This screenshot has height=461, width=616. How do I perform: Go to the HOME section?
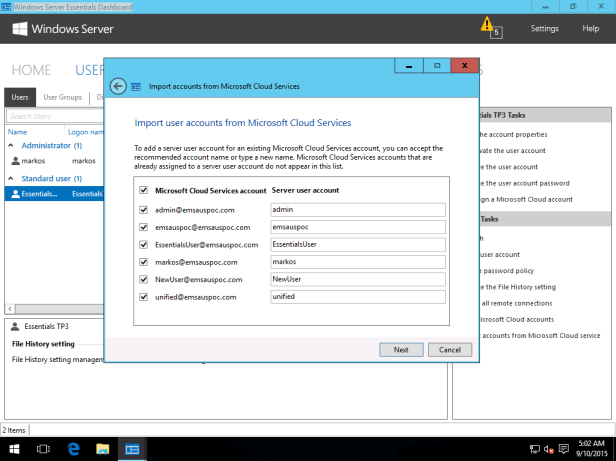30,70
